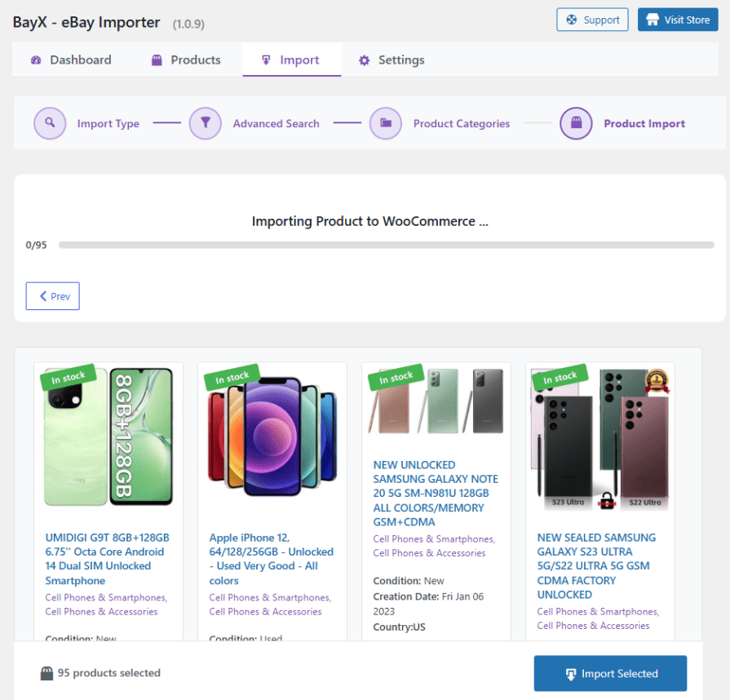Click the funnel Advanced Search step icon
730x700 pixels.
[x=206, y=123]
